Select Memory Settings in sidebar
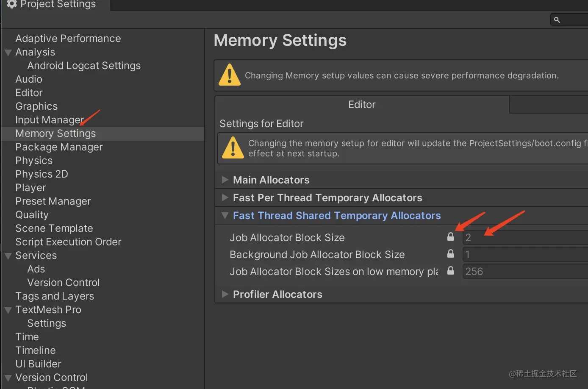The image size is (588, 389). (55, 133)
